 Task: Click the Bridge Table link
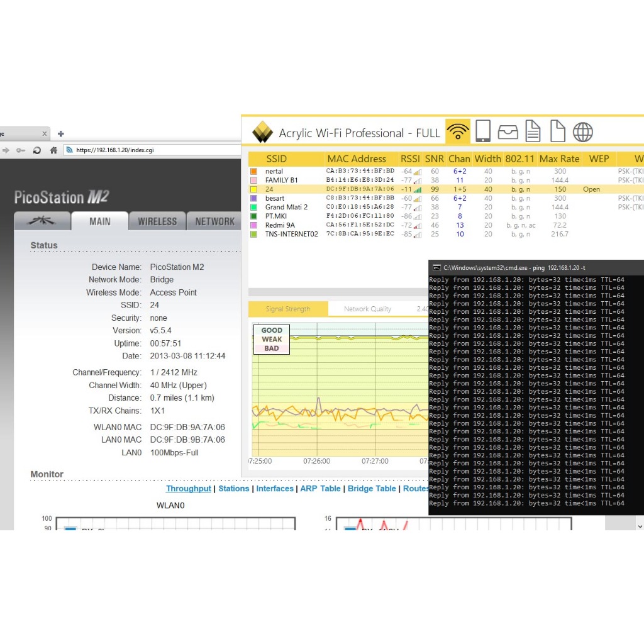(372, 489)
